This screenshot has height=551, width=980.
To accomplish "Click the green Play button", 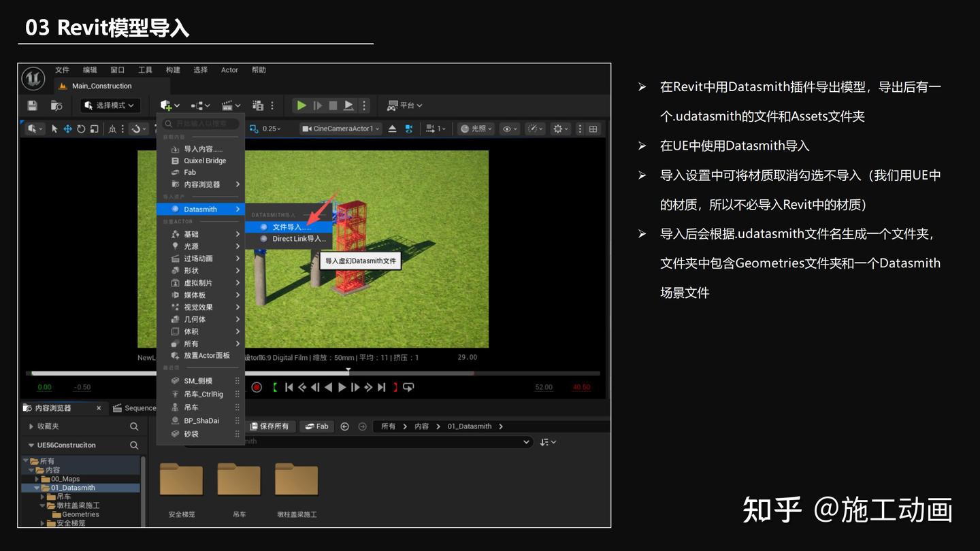I will pyautogui.click(x=301, y=105).
